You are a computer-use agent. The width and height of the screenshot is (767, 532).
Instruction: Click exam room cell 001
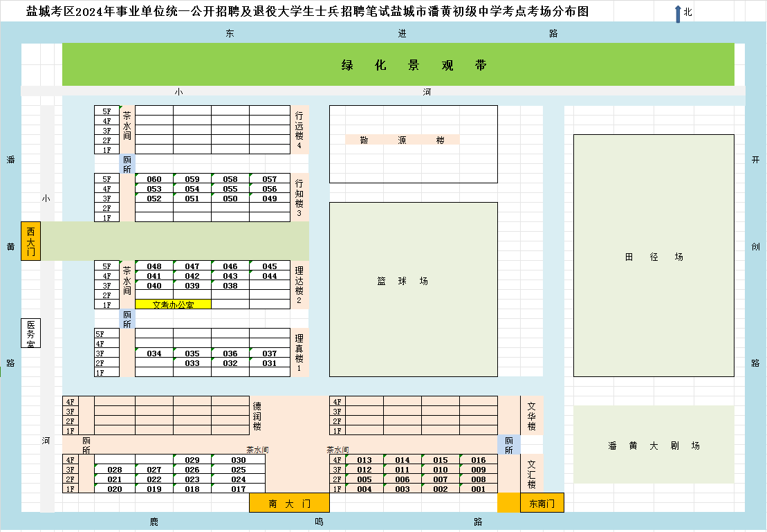coord(479,489)
